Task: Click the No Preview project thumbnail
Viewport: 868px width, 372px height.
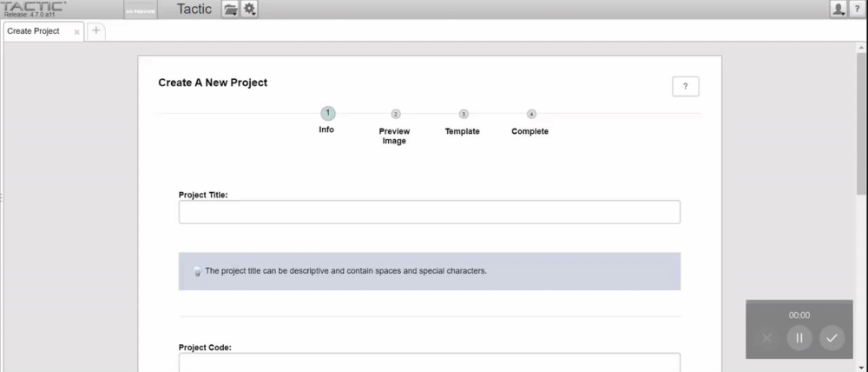Action: point(141,10)
